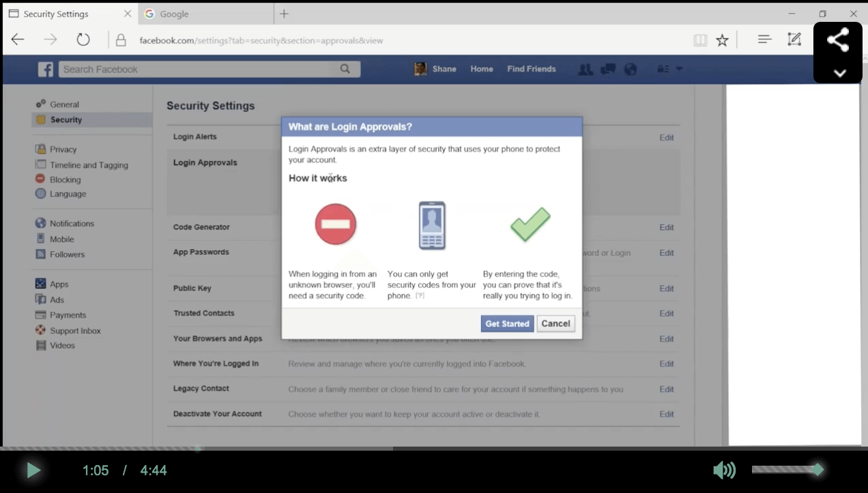Open Timeline and Tagging settings

[x=89, y=165]
